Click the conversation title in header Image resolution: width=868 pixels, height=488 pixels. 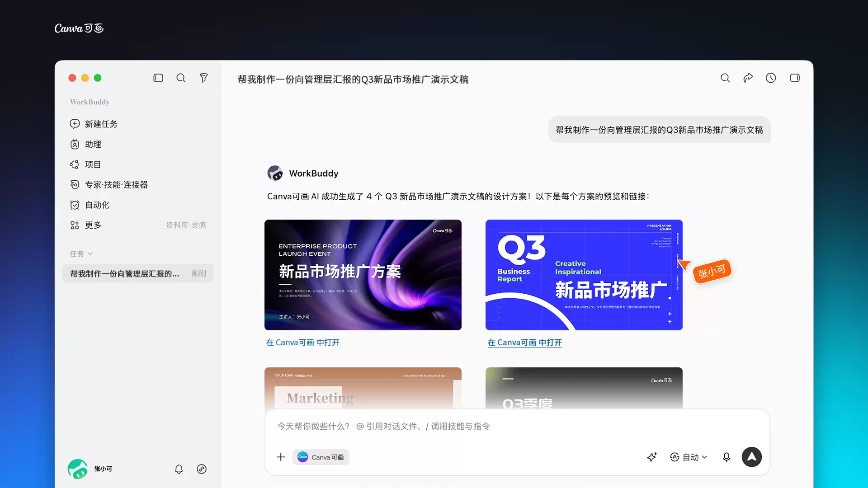353,80
